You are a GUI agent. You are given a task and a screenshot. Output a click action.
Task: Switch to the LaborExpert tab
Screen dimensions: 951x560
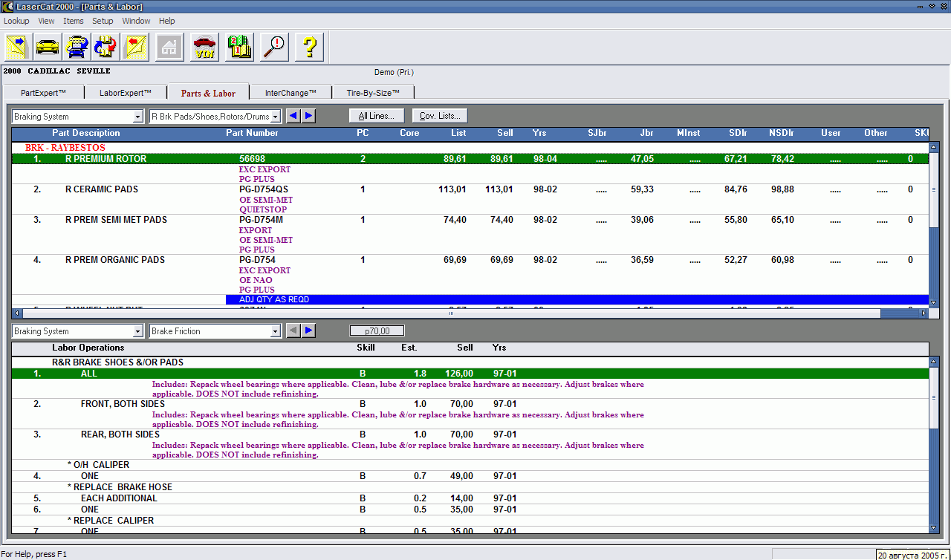(x=126, y=93)
